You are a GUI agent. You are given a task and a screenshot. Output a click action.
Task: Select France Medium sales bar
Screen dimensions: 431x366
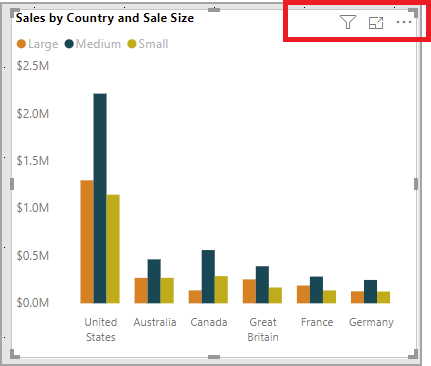pyautogui.click(x=316, y=290)
